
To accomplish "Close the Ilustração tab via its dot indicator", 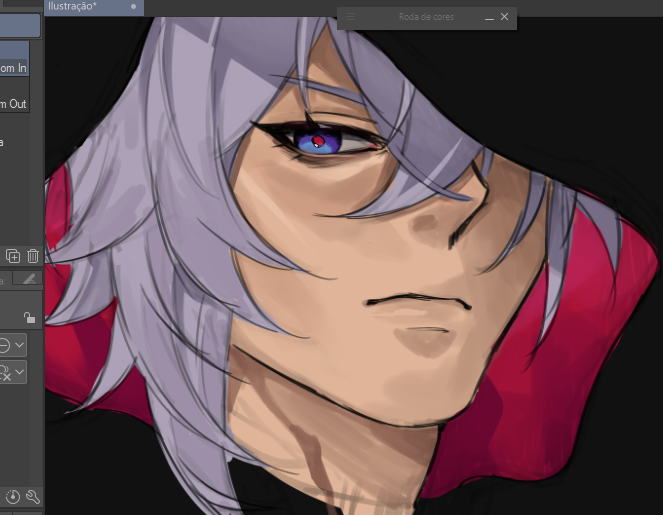I will click(x=134, y=7).
